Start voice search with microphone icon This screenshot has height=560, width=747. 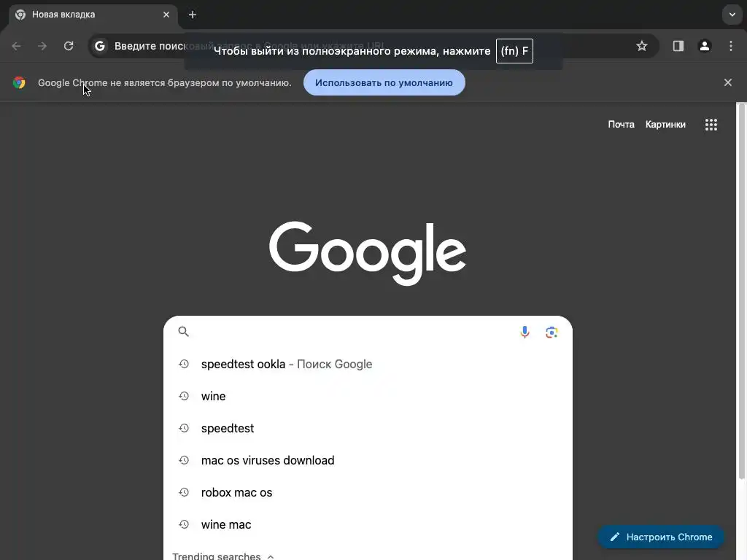click(525, 332)
